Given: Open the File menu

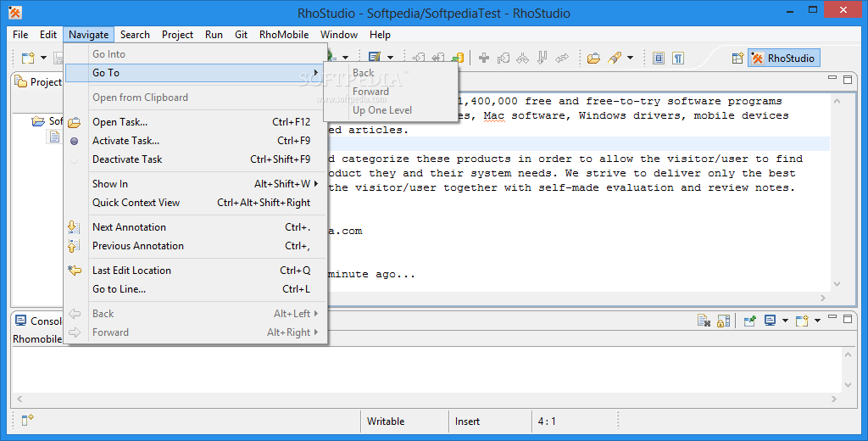Looking at the screenshot, I should [x=20, y=35].
